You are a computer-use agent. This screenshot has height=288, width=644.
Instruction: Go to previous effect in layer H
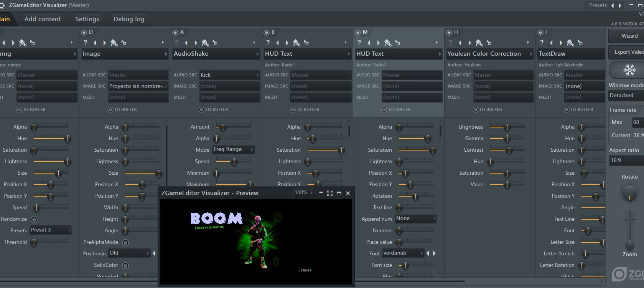460,43
